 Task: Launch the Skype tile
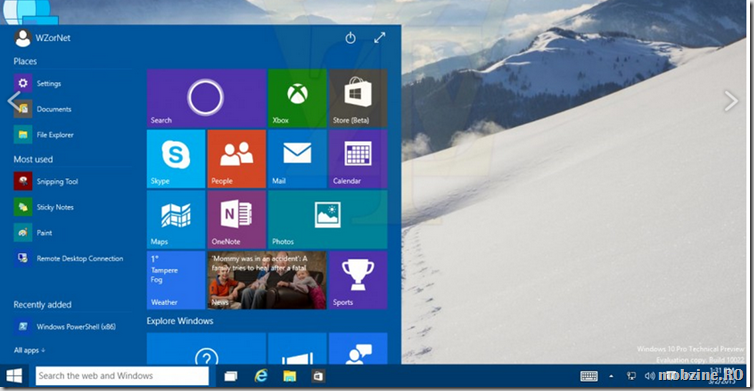tap(176, 159)
